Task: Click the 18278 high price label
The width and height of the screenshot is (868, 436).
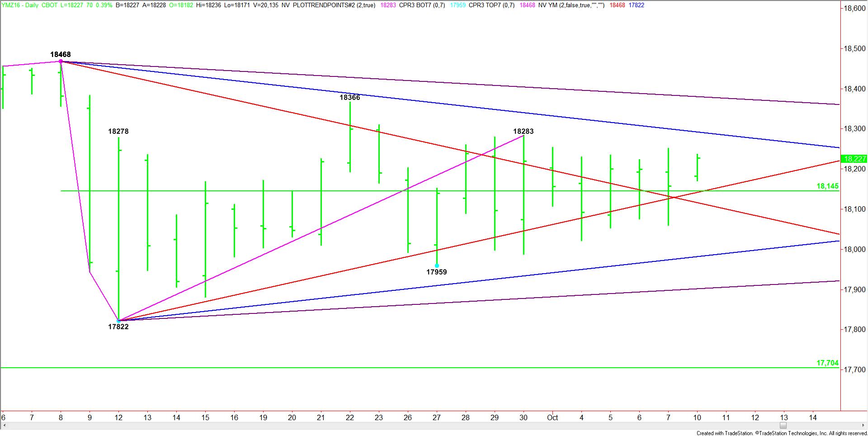Action: (118, 131)
